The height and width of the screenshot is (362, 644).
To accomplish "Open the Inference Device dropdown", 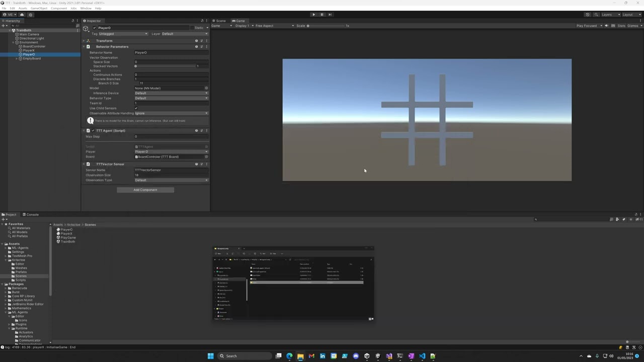I will point(172,93).
